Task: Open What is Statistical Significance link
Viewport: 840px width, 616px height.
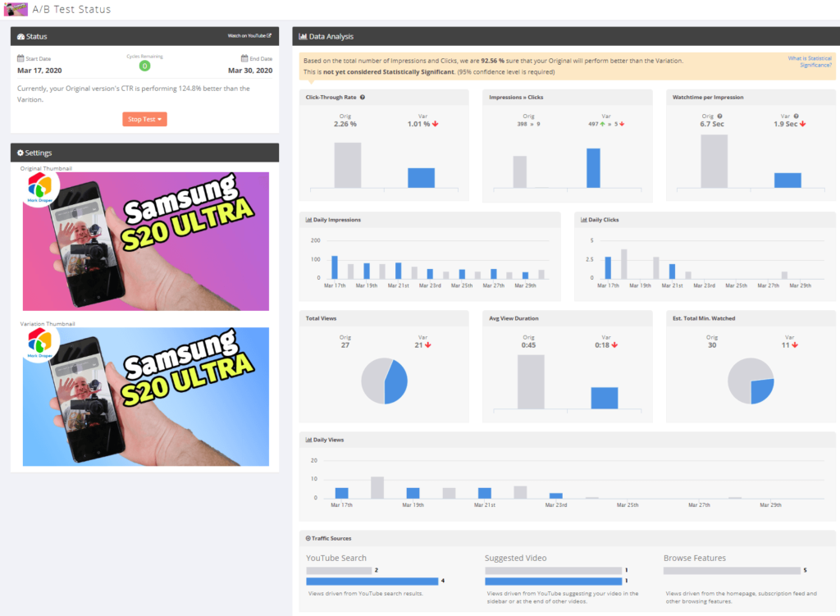Action: click(810, 61)
